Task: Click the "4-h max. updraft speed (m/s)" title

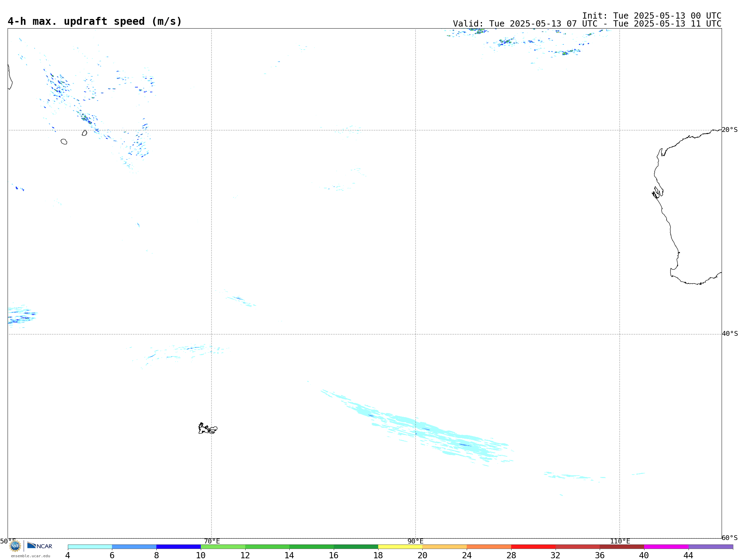Action: point(95,21)
